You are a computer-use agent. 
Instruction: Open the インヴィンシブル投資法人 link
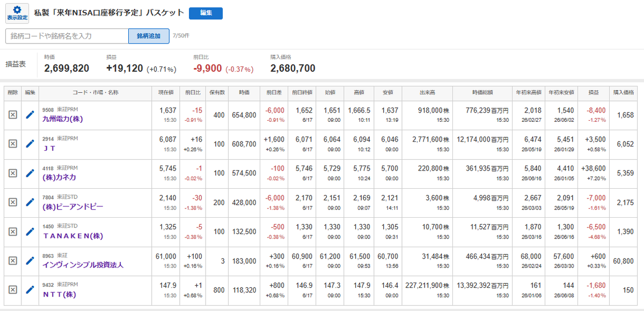(83, 264)
